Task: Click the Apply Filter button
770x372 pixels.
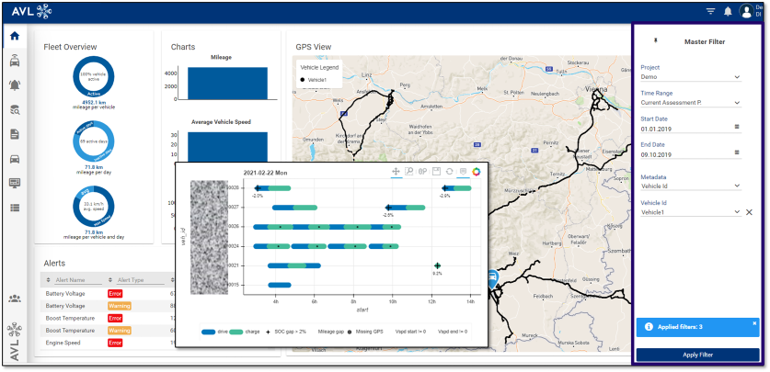Action: coord(698,355)
